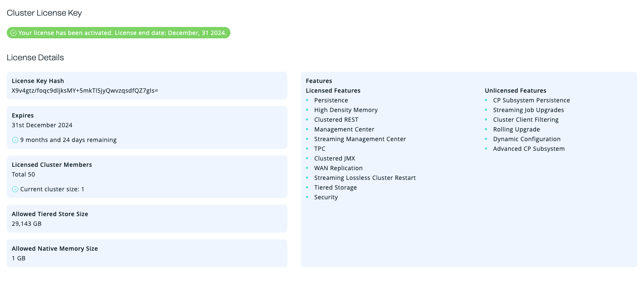Click the Dynamic Configuration feature entry
The width and height of the screenshot is (644, 281).
pyautogui.click(x=527, y=139)
